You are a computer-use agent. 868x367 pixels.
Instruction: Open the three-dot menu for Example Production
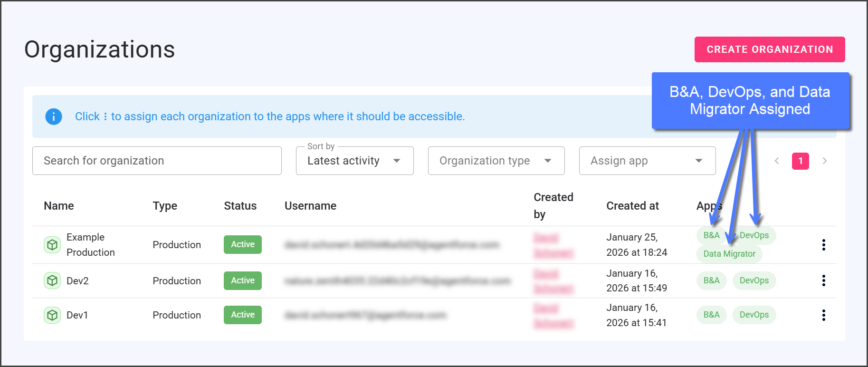(x=823, y=245)
